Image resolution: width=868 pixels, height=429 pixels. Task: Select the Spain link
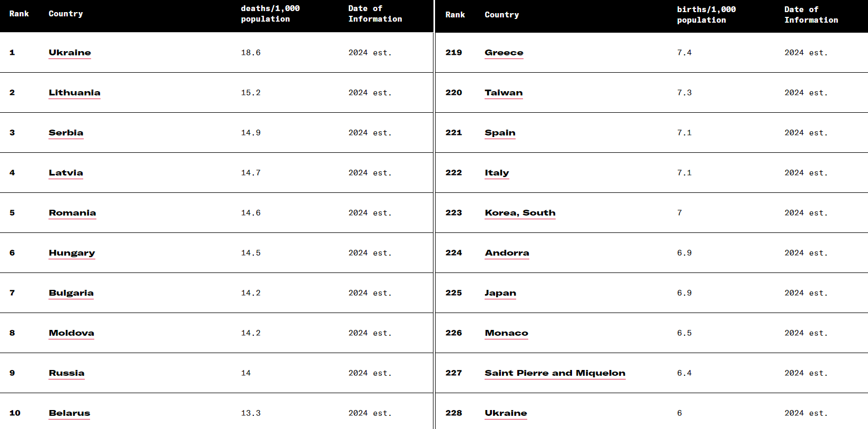pyautogui.click(x=500, y=133)
